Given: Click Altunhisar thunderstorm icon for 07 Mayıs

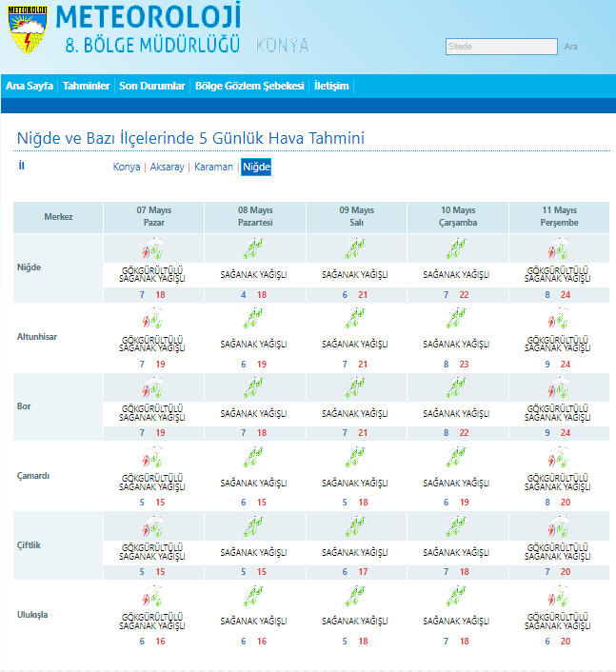Looking at the screenshot, I should tap(153, 319).
